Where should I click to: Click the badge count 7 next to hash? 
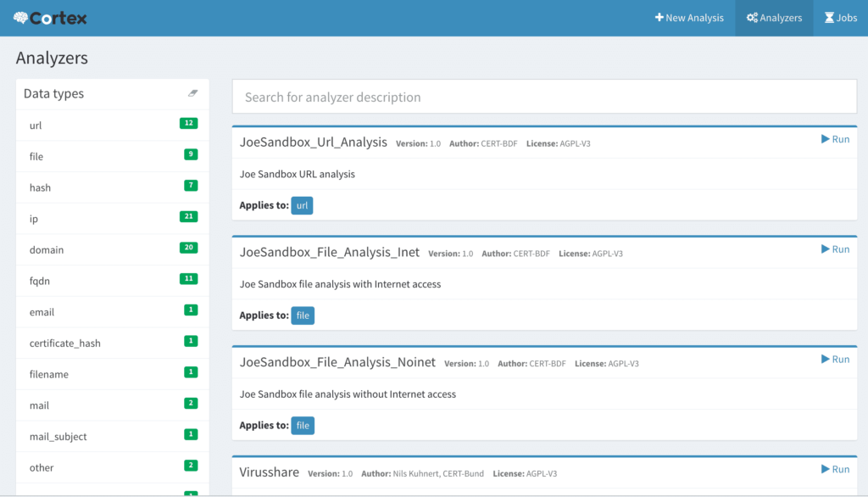191,185
